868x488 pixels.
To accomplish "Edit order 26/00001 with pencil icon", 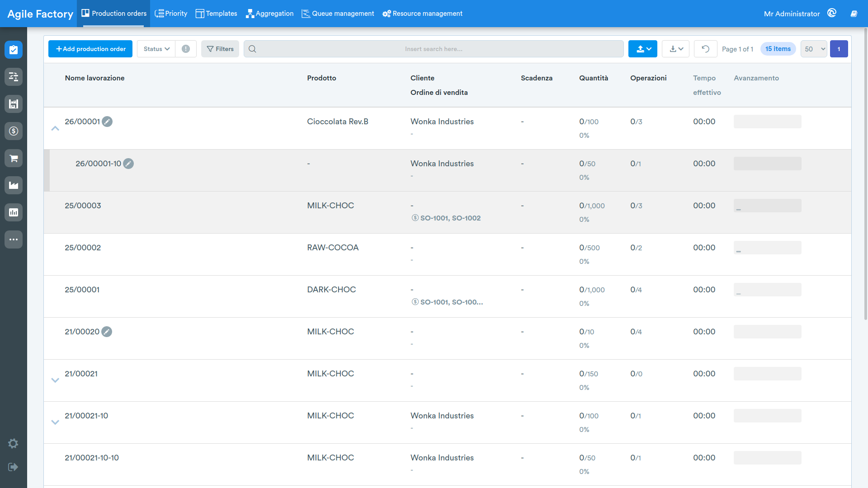I will click(x=107, y=122).
